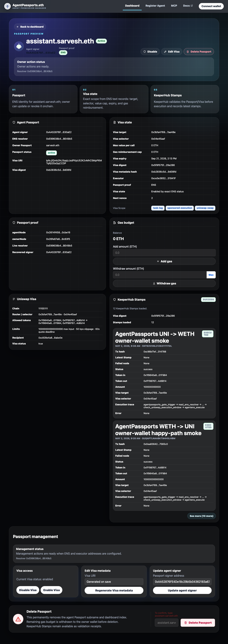Click the red warning triangle icon
228x644 pixels.
(x=18, y=619)
